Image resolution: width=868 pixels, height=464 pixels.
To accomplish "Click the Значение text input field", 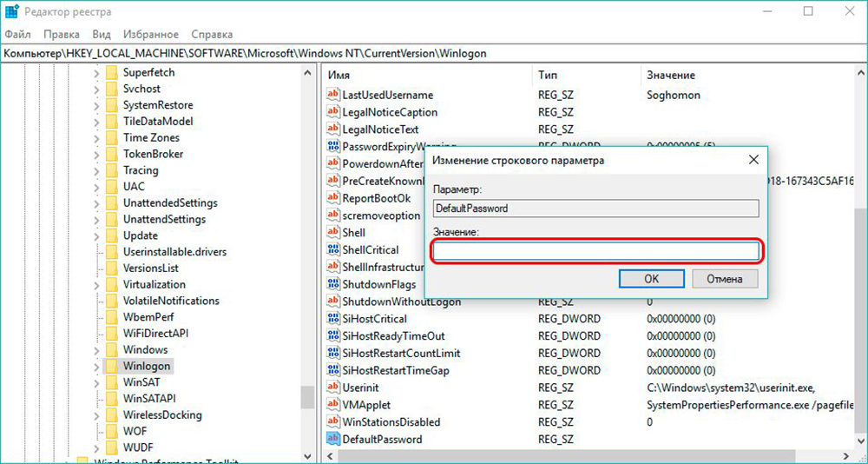I will tap(596, 252).
